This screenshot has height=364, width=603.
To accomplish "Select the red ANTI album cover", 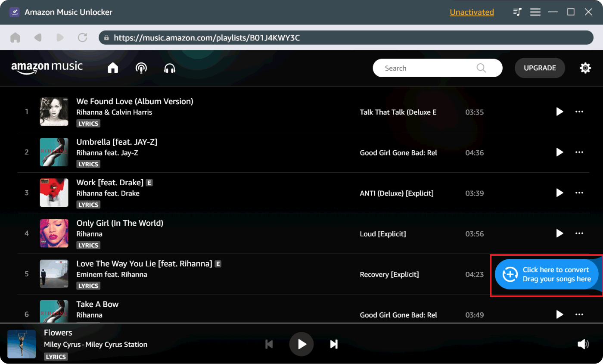I will point(54,193).
